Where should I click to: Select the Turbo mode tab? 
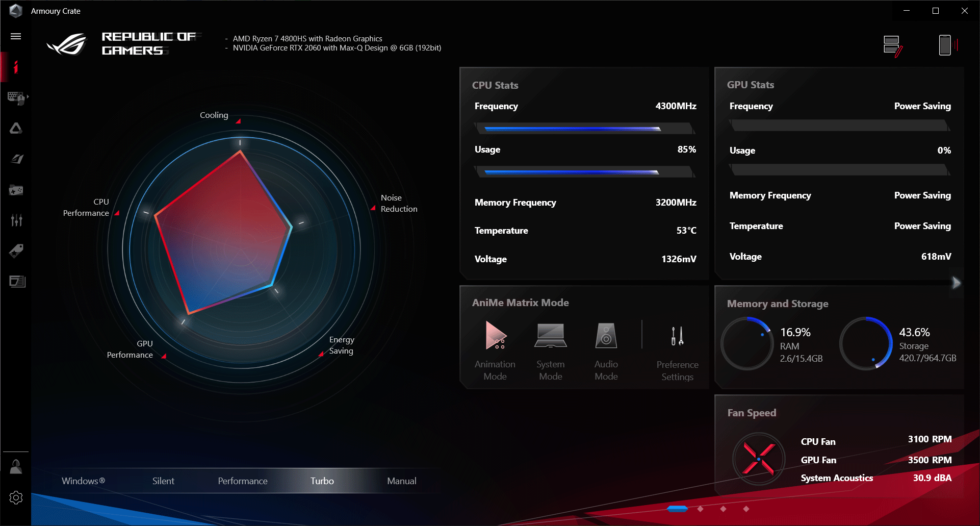tap(322, 481)
